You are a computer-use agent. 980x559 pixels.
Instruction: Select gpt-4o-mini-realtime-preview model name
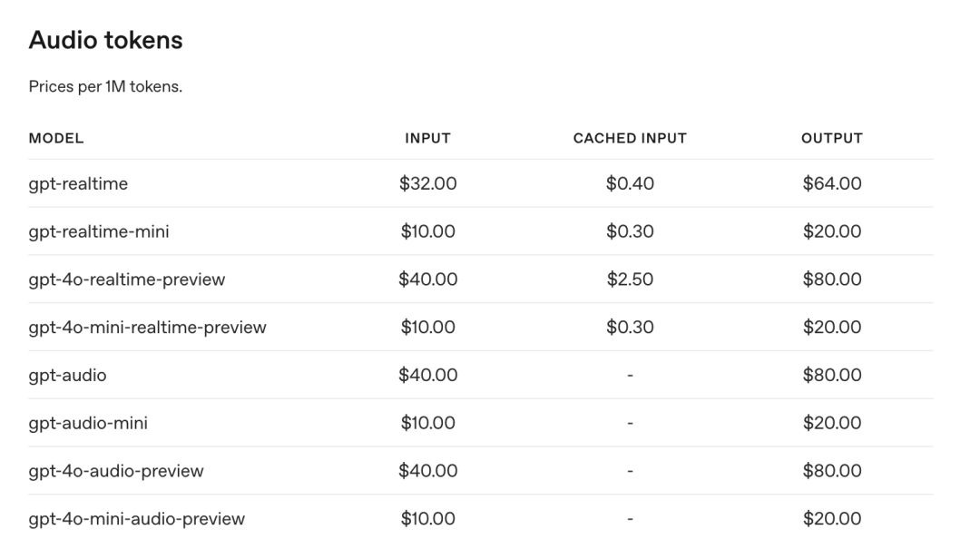(x=147, y=328)
